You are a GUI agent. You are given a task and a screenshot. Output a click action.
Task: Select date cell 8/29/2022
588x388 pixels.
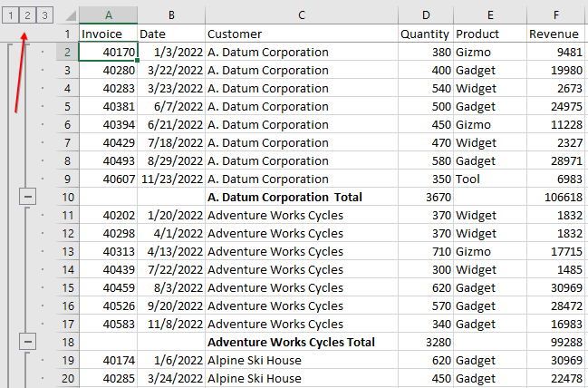pos(171,160)
